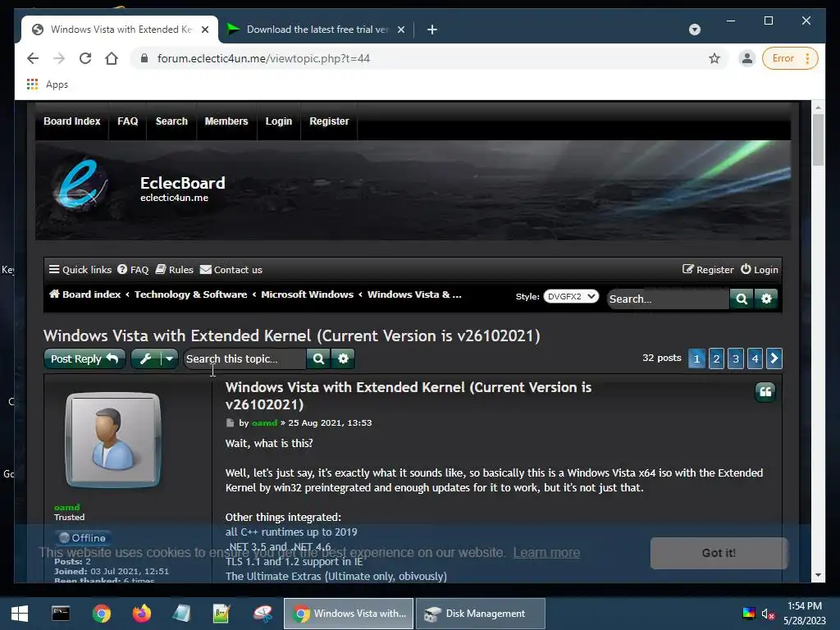This screenshot has width=840, height=630.
Task: Open topic tools wrench icon
Action: click(x=145, y=359)
